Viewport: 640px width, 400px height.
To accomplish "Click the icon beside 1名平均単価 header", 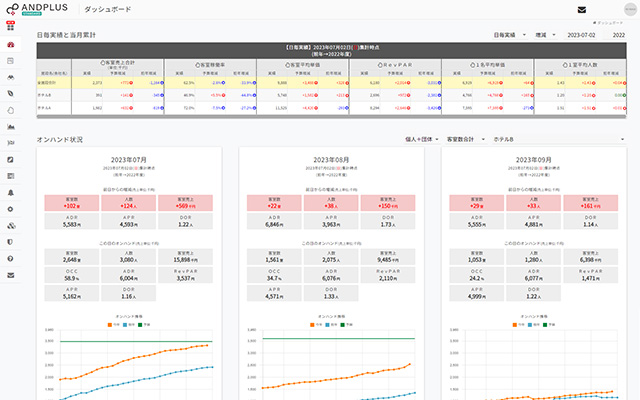I will coord(473,65).
